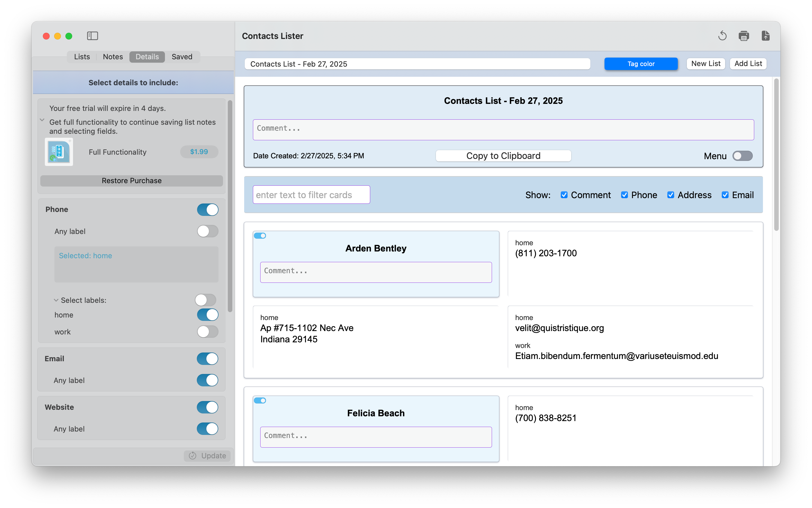This screenshot has width=812, height=508.
Task: Click the Arden Bentley name heading
Action: pyautogui.click(x=376, y=248)
